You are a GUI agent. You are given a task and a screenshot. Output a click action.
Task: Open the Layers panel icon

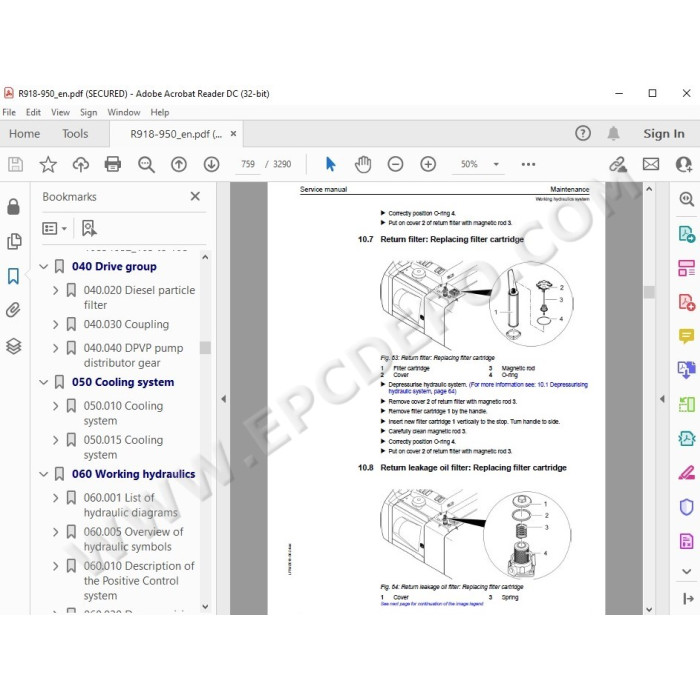coord(13,346)
